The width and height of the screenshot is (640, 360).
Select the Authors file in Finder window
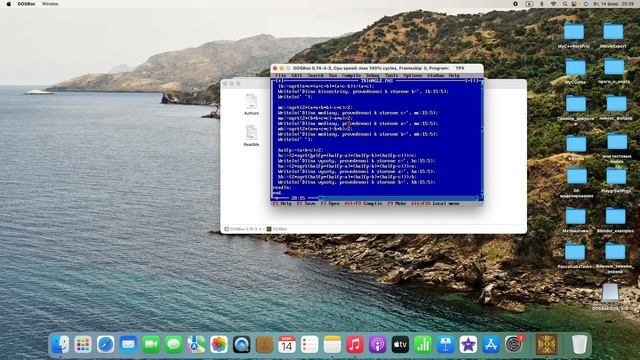pos(251,104)
